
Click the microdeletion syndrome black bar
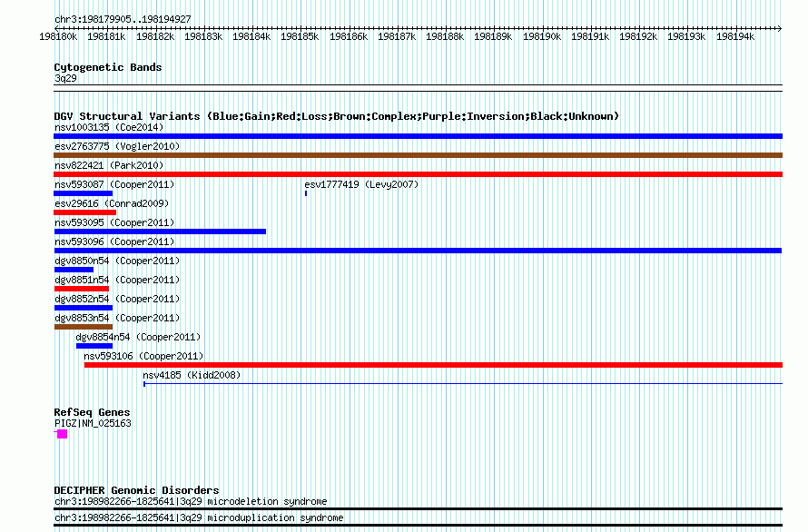(x=418, y=508)
